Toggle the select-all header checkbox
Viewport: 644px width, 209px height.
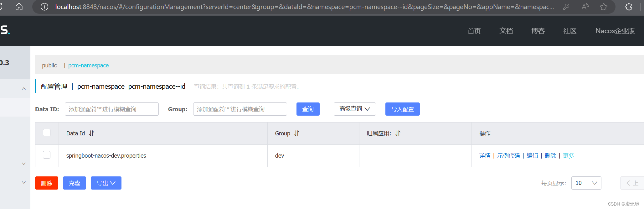click(47, 133)
